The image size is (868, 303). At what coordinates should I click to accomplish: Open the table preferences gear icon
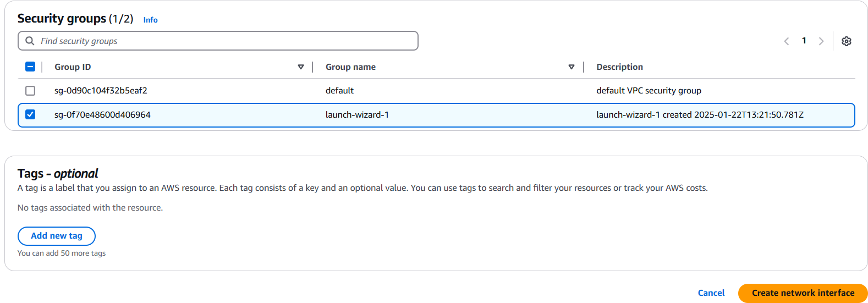(x=847, y=41)
